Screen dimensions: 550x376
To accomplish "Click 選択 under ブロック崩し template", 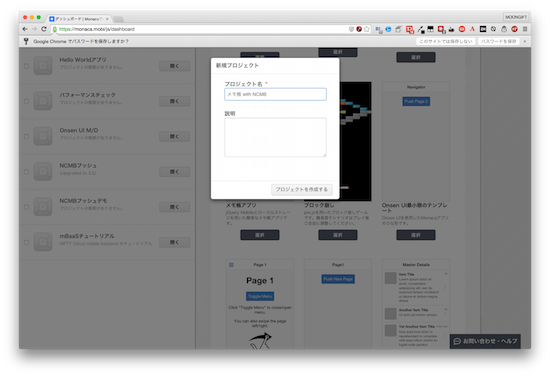I will [338, 235].
